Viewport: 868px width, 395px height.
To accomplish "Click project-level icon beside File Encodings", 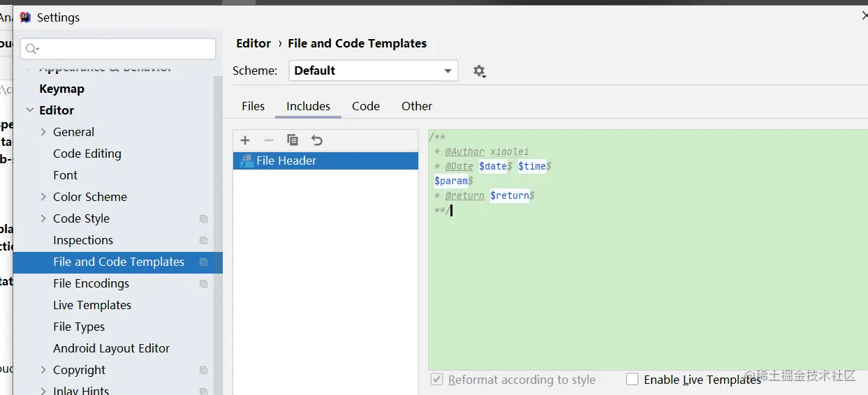I will click(203, 283).
